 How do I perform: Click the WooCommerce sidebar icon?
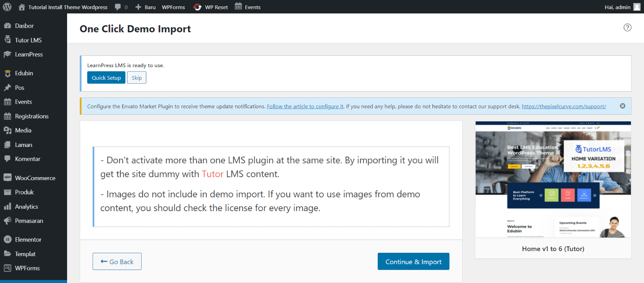pyautogui.click(x=7, y=178)
